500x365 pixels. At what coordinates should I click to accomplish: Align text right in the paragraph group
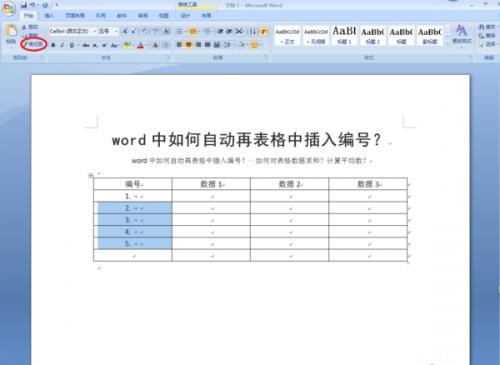pyautogui.click(x=198, y=45)
